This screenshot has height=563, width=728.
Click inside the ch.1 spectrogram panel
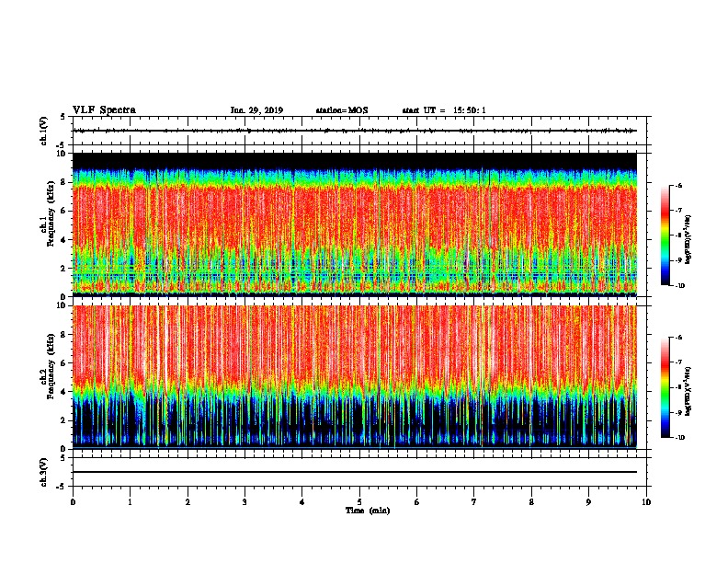click(x=355, y=224)
